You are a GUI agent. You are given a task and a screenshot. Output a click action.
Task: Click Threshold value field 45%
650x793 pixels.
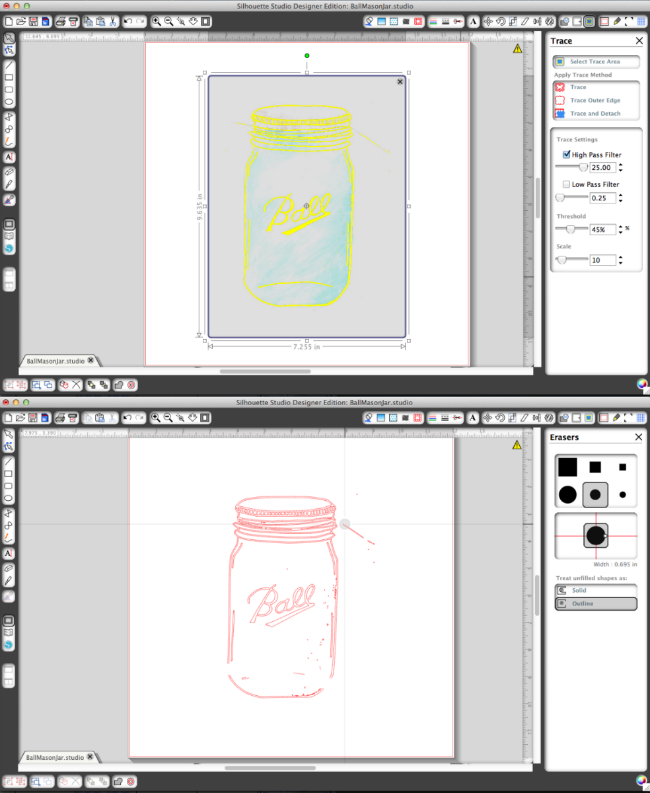603,229
